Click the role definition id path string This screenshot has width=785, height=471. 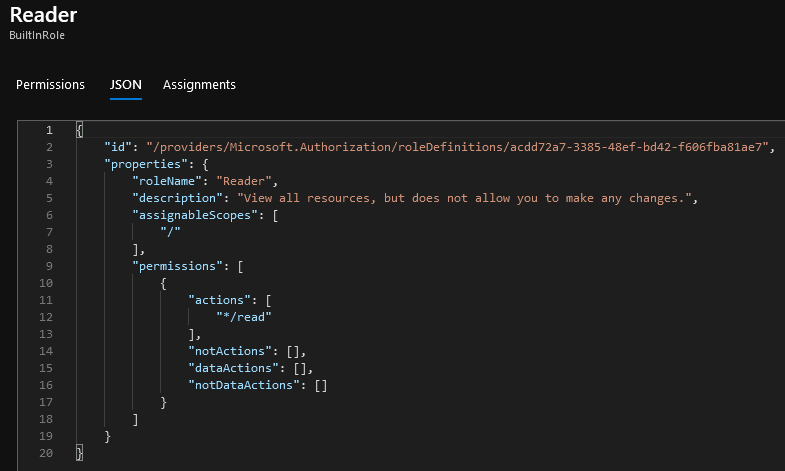(457, 147)
